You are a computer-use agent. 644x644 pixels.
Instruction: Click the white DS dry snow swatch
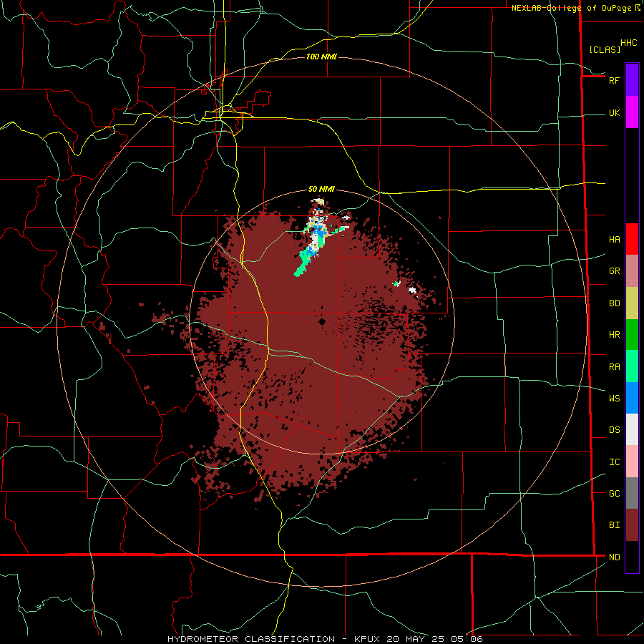(x=632, y=429)
